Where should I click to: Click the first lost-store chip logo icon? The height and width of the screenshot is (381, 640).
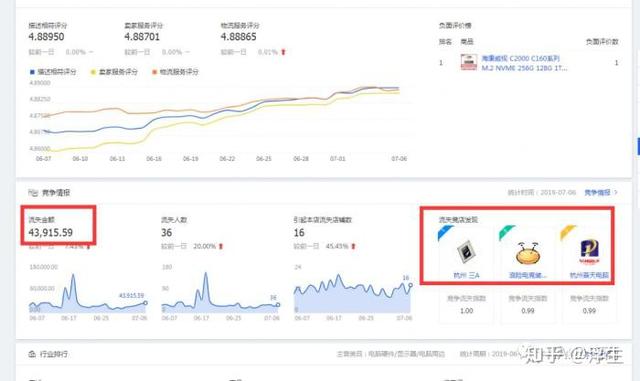click(466, 252)
